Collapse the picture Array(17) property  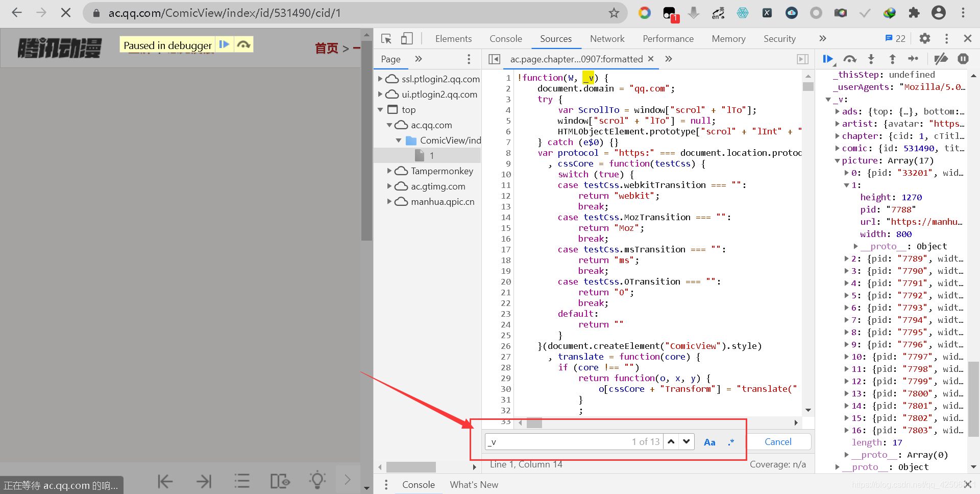pos(838,160)
